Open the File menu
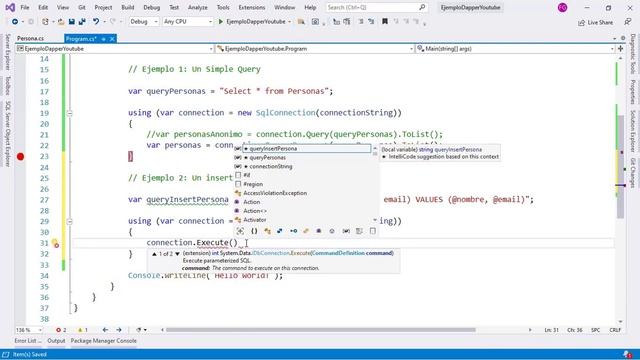The height and width of the screenshot is (360, 640). pos(24,7)
